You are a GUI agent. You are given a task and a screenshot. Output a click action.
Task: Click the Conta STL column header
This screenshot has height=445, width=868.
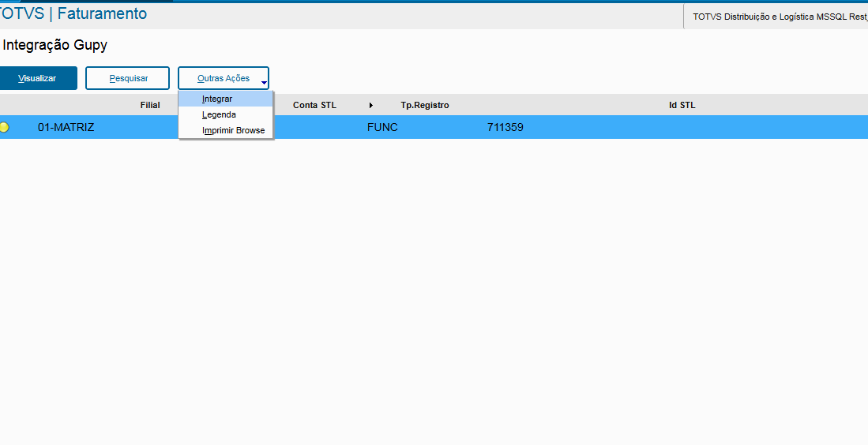pos(314,105)
